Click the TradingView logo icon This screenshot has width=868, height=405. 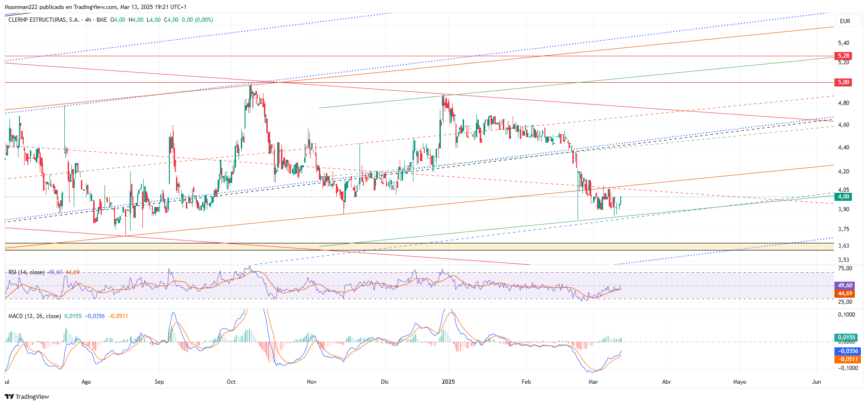(9, 396)
